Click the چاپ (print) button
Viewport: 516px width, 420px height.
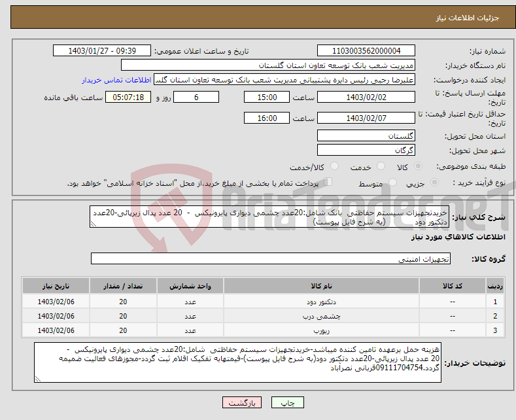point(287,402)
